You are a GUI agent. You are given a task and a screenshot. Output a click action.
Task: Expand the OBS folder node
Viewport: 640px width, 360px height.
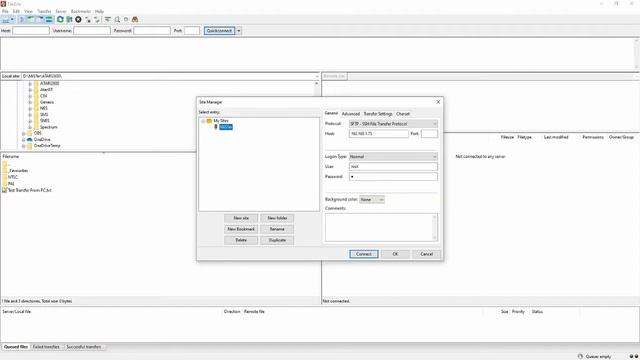click(24, 133)
